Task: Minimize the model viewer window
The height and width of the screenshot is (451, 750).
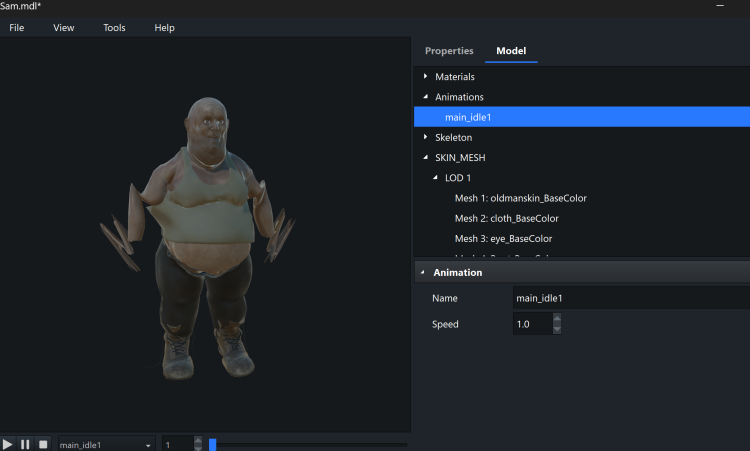Action: (x=718, y=6)
